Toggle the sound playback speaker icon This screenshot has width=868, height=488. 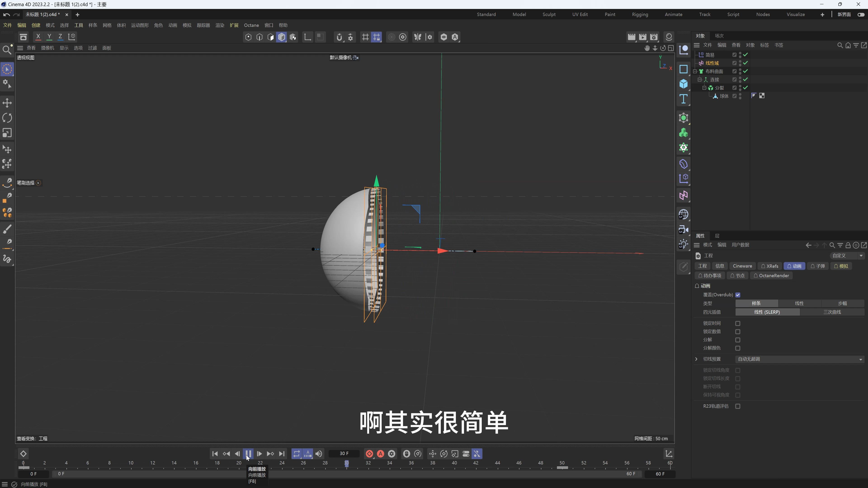pyautogui.click(x=319, y=454)
